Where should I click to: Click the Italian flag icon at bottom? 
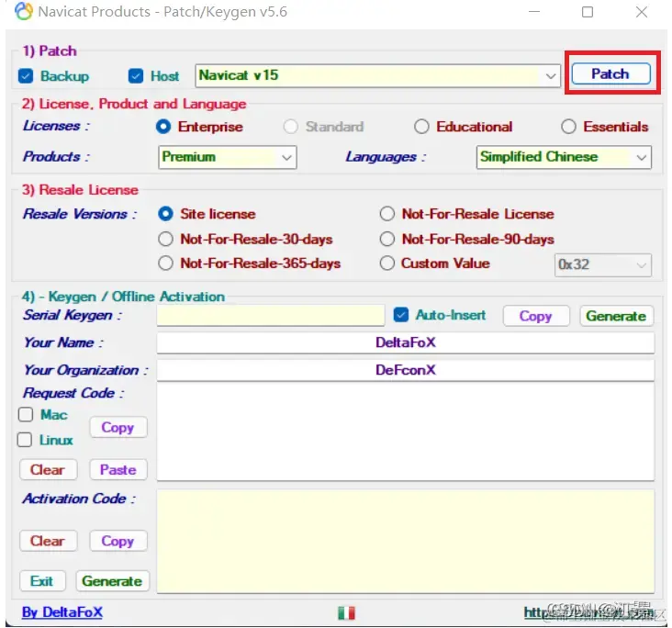click(x=346, y=612)
